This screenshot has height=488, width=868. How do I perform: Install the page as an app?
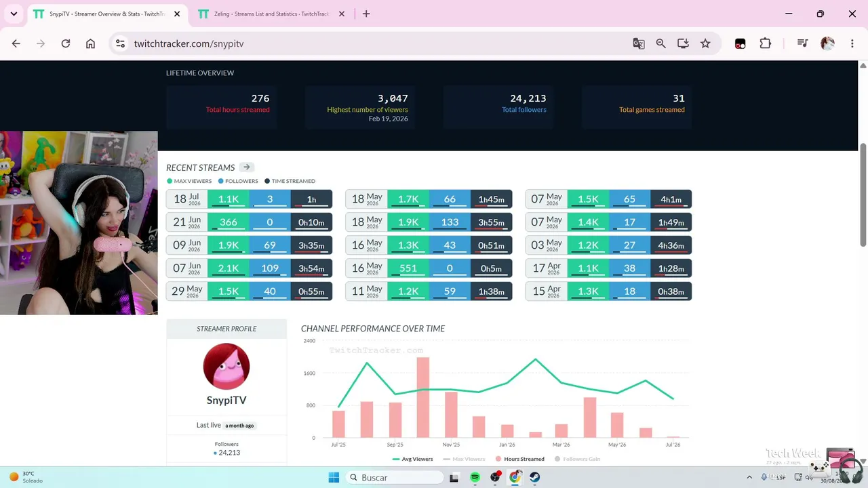pyautogui.click(x=683, y=43)
